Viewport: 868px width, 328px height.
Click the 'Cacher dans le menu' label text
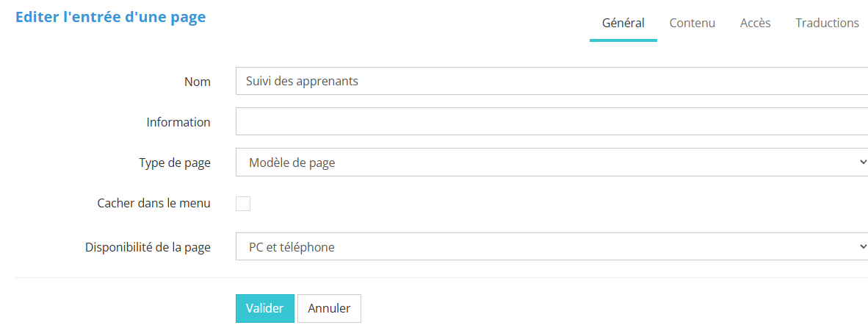click(153, 203)
